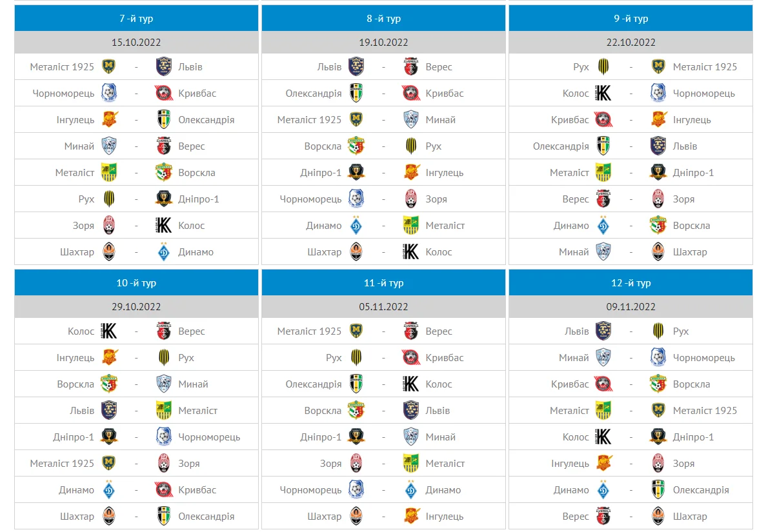Click Ворскла crest in the 8-й тур table
This screenshot has height=532, width=766.
[x=356, y=146]
